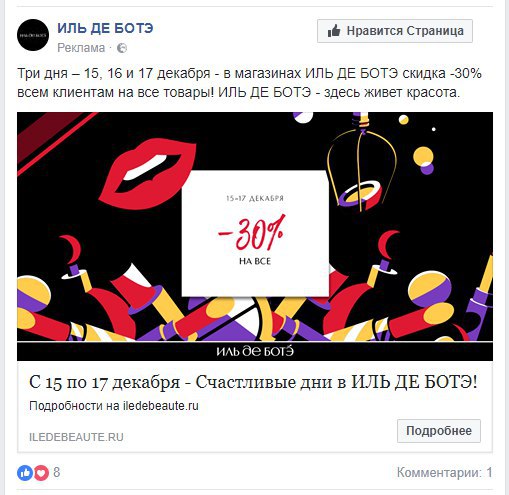The height and width of the screenshot is (495, 509).
Task: Open the headline С 15 по 17 декабря
Action: (253, 382)
